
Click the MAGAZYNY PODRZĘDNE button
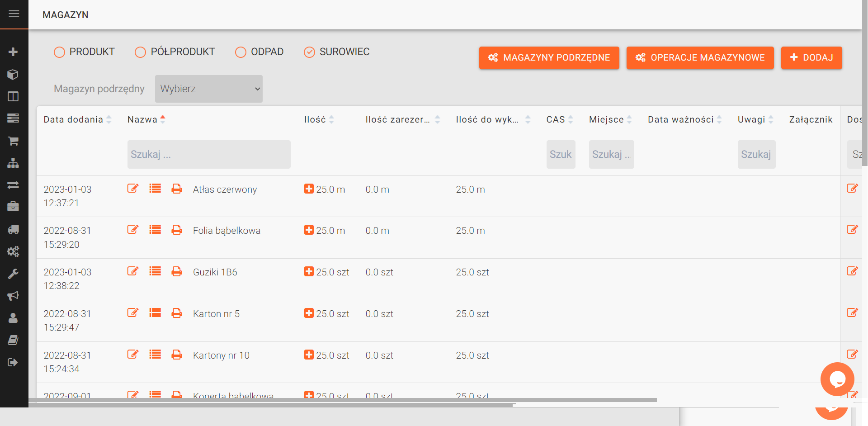coord(549,58)
